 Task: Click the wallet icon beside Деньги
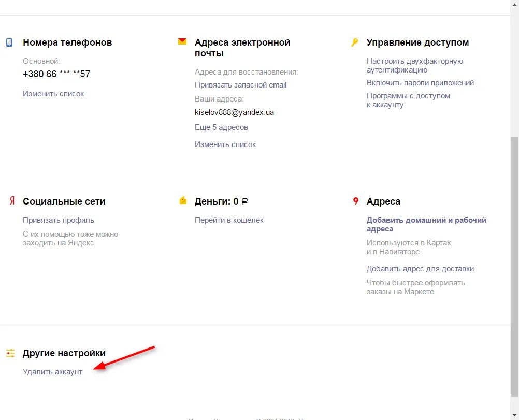click(183, 200)
